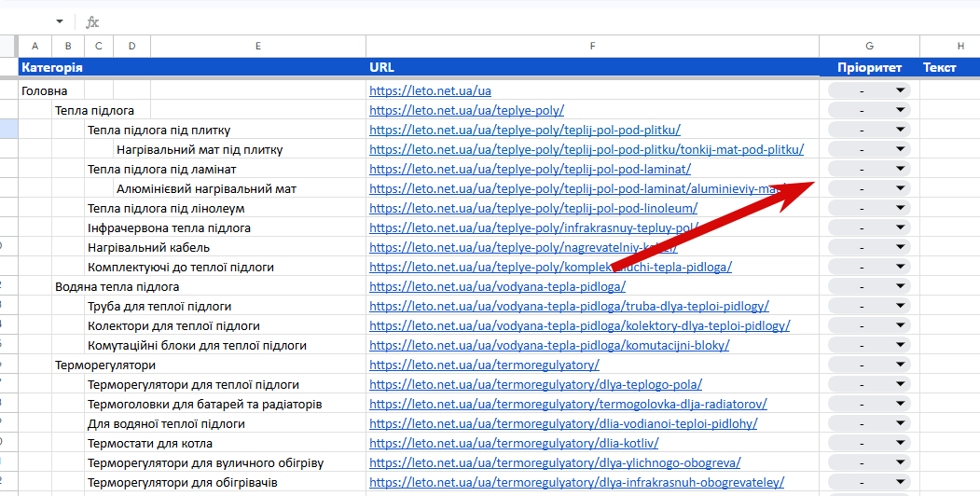Select column A header

(x=35, y=46)
